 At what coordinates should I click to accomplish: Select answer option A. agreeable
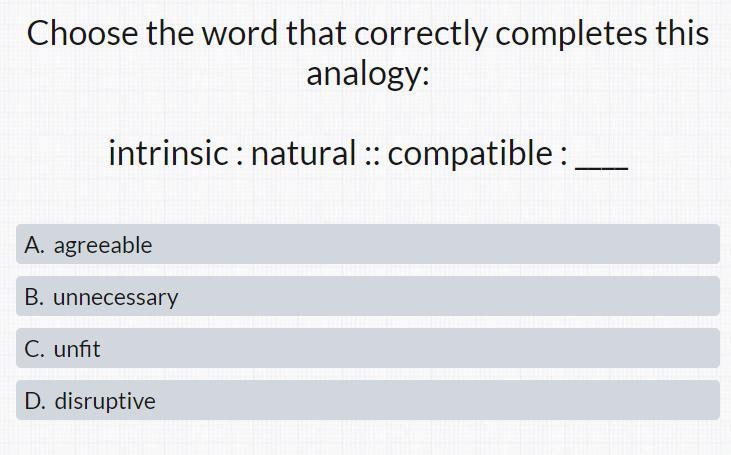pyautogui.click(x=368, y=244)
